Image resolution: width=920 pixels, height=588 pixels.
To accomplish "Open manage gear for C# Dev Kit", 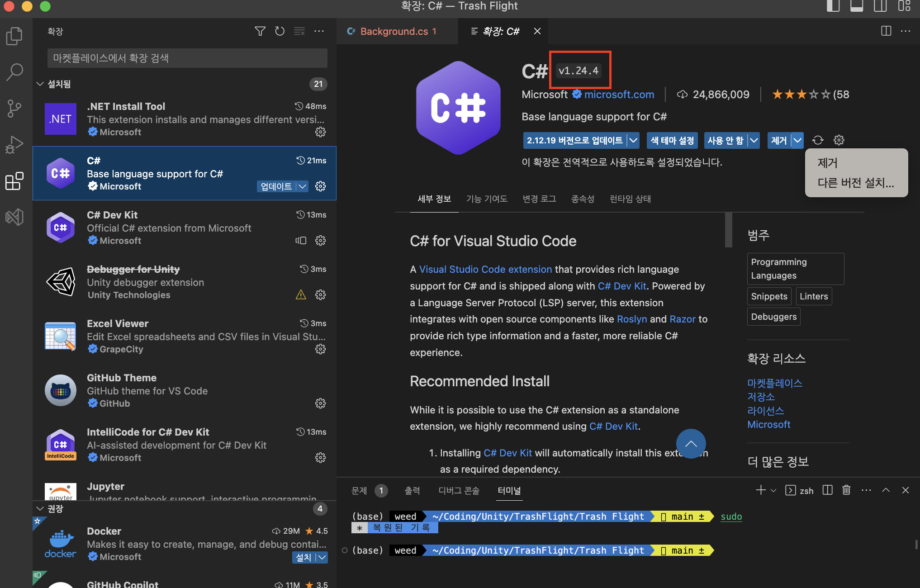I will pos(320,241).
